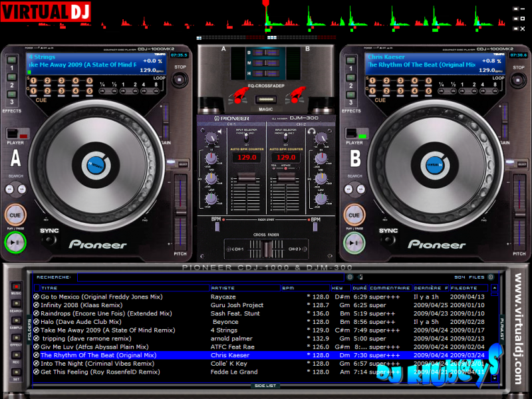Search backward on deck A
This screenshot has width=532, height=399.
pos(9,189)
